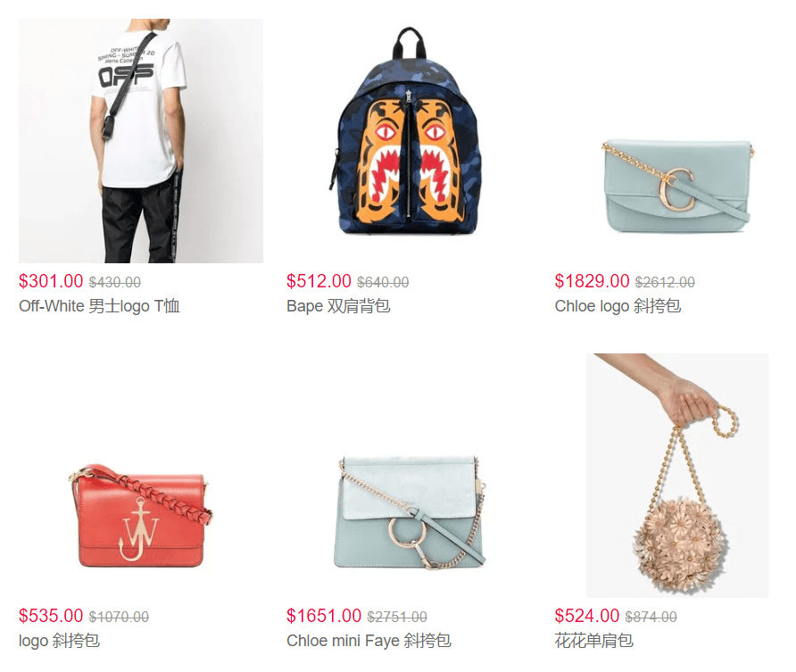This screenshot has width=796, height=672.
Task: Click the $1829.00 sale price
Action: point(592,281)
